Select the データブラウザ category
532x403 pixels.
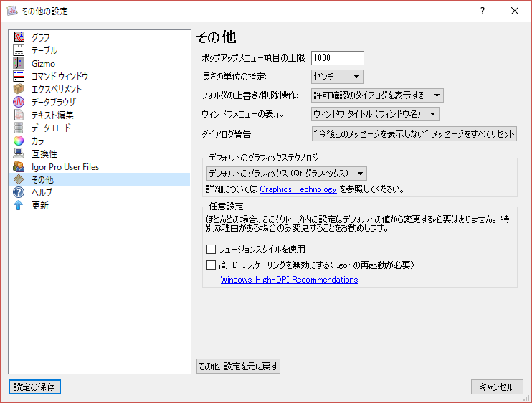tap(54, 102)
